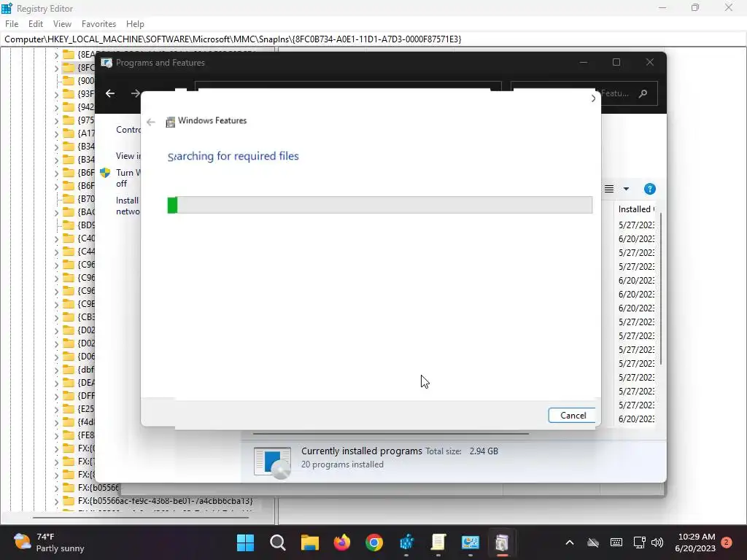Switch to the Windows Features taskbar icon
This screenshot has width=747, height=560.
[502, 542]
